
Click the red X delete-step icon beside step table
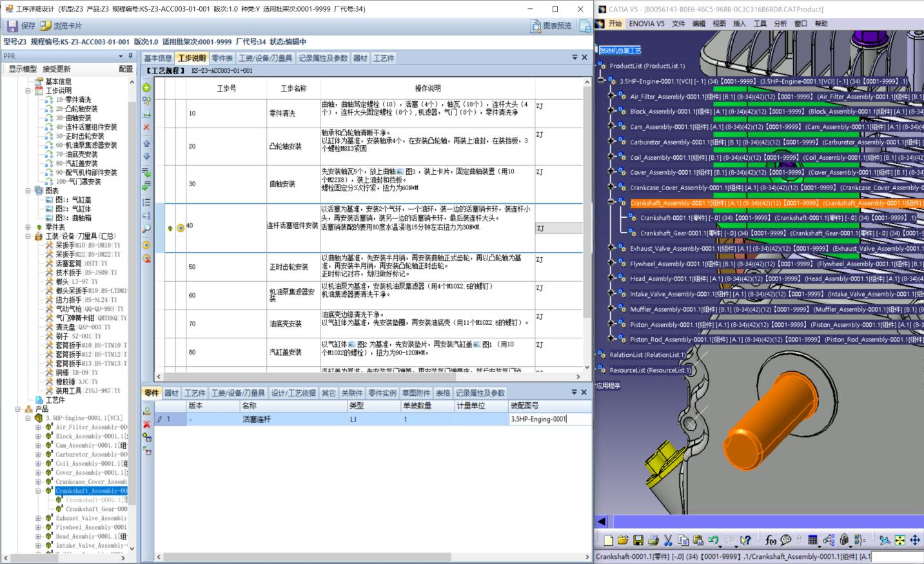(146, 127)
